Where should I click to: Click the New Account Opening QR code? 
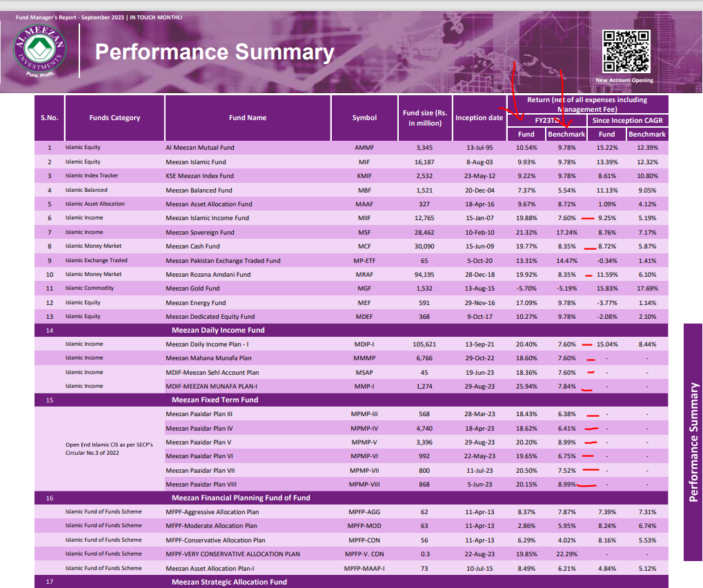(626, 51)
